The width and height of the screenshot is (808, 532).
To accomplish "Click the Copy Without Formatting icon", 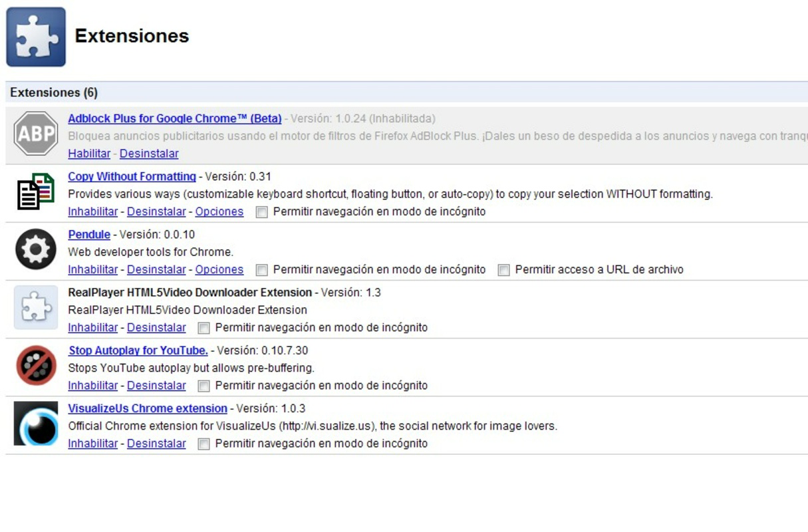I will click(x=36, y=192).
